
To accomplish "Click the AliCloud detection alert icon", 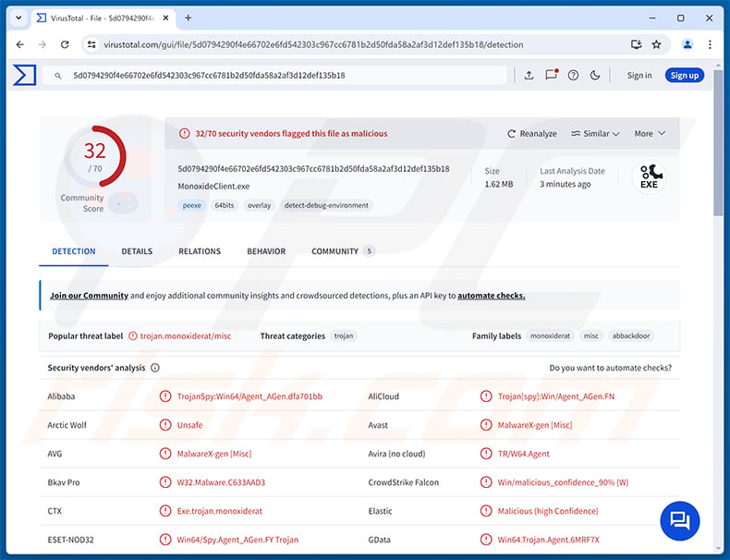I will coord(486,396).
